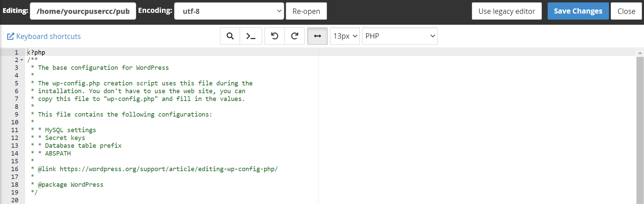Click the Re-open button

[x=306, y=11]
